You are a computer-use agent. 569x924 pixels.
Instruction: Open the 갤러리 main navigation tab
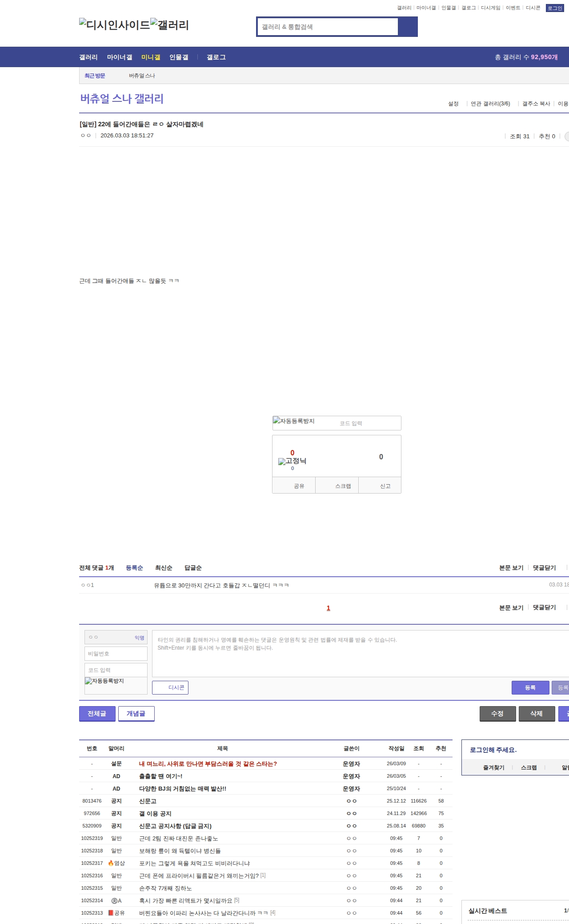[x=88, y=57]
